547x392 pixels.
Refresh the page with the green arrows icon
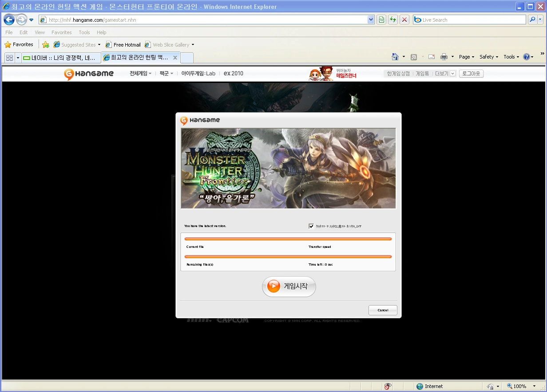393,20
